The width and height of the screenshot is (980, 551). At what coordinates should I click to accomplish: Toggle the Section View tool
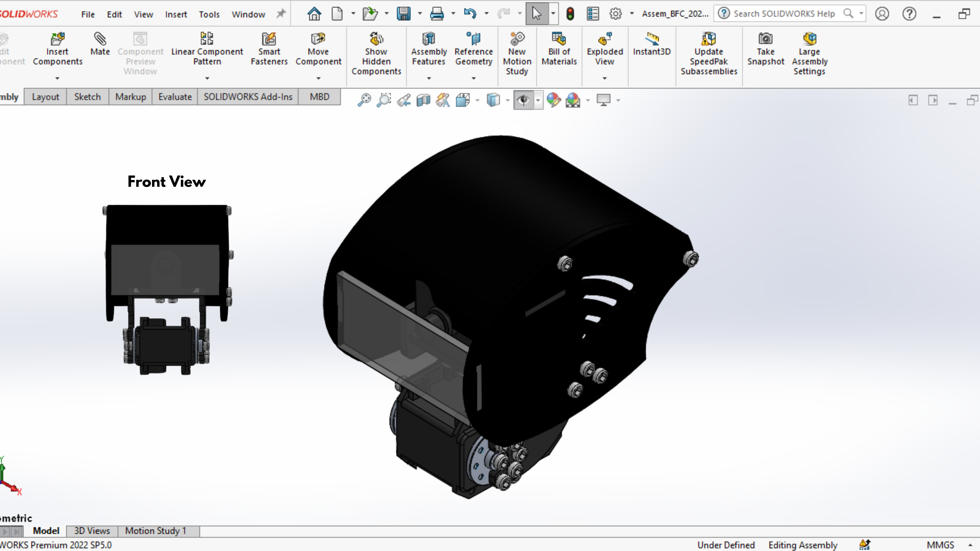(x=423, y=100)
